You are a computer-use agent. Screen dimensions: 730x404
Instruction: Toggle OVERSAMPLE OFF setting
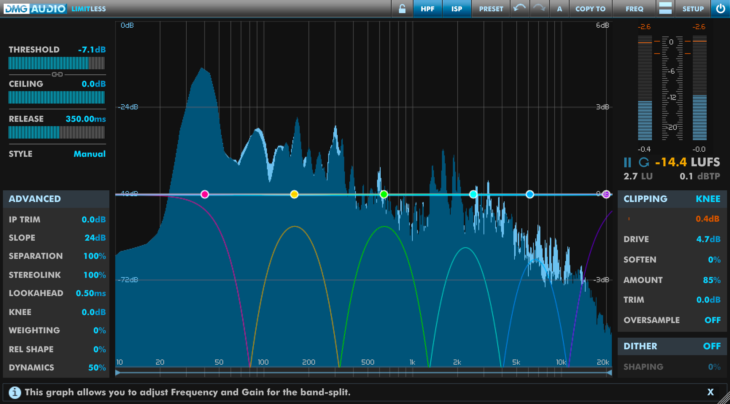[x=712, y=320]
